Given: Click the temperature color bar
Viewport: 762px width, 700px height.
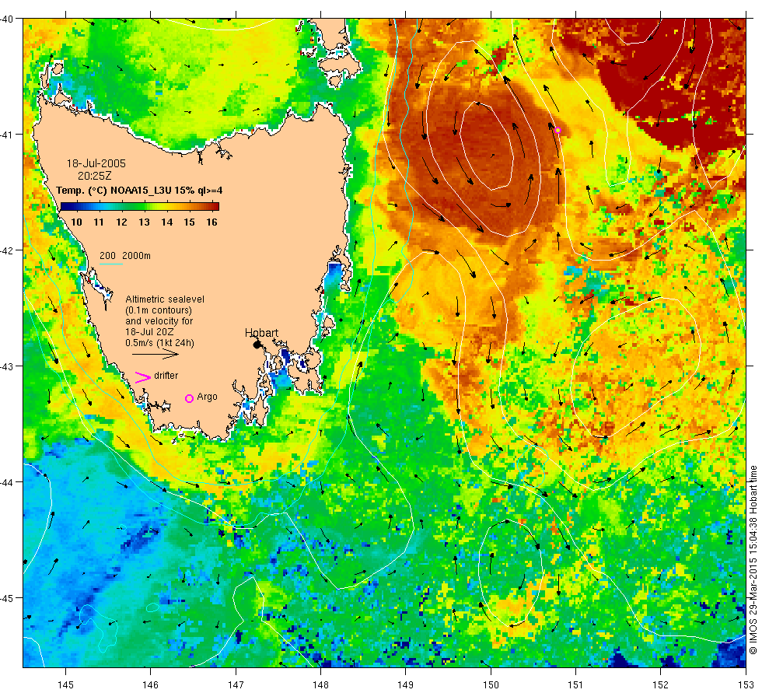Looking at the screenshot, I should pyautogui.click(x=140, y=206).
